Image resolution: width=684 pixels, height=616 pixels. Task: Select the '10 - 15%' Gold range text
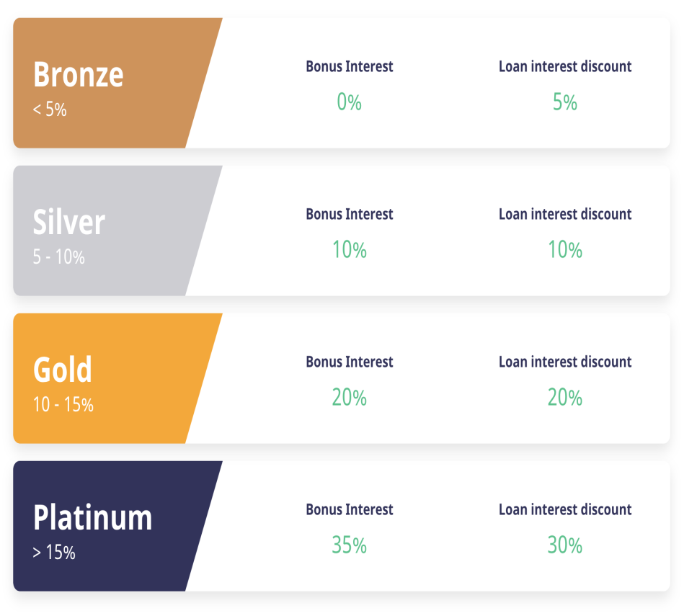[x=63, y=405]
